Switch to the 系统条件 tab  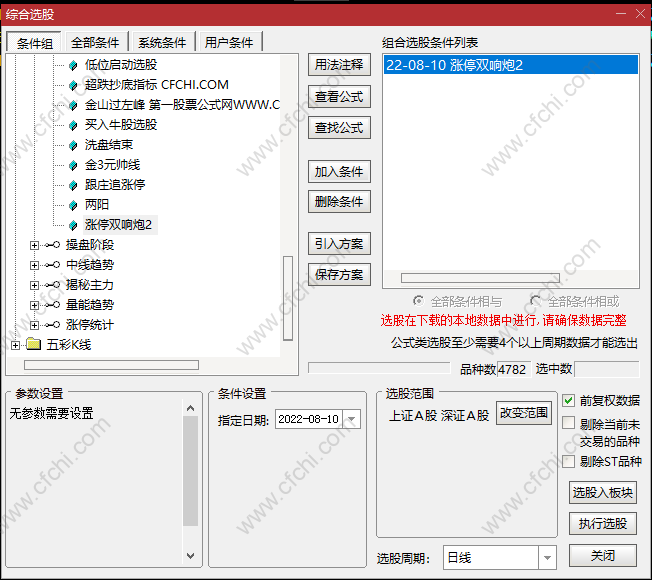(x=162, y=42)
